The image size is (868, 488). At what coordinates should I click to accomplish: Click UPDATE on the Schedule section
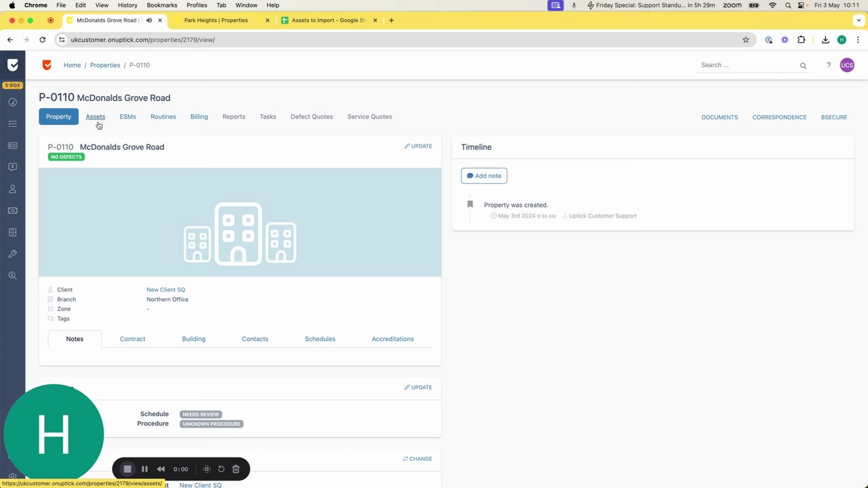click(418, 388)
